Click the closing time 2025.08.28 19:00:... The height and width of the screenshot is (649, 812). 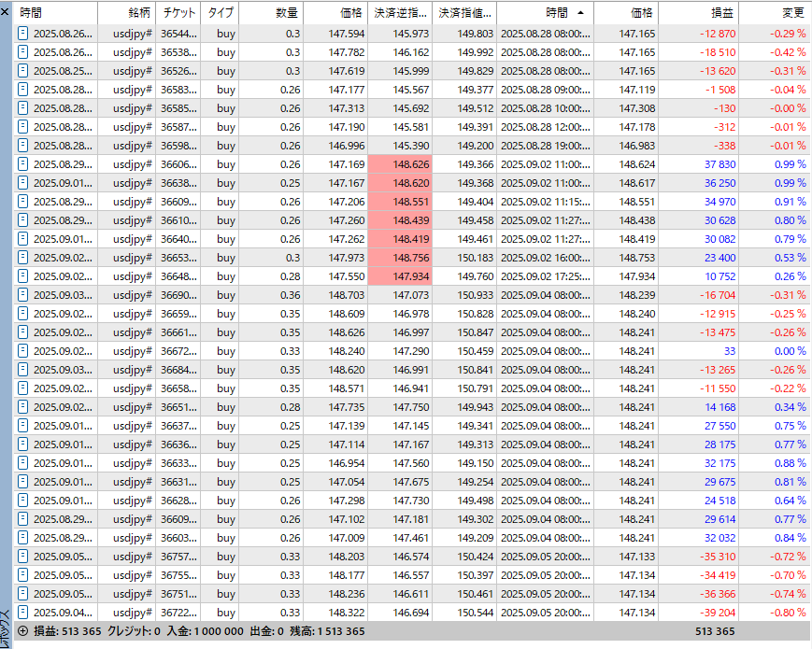pos(546,146)
